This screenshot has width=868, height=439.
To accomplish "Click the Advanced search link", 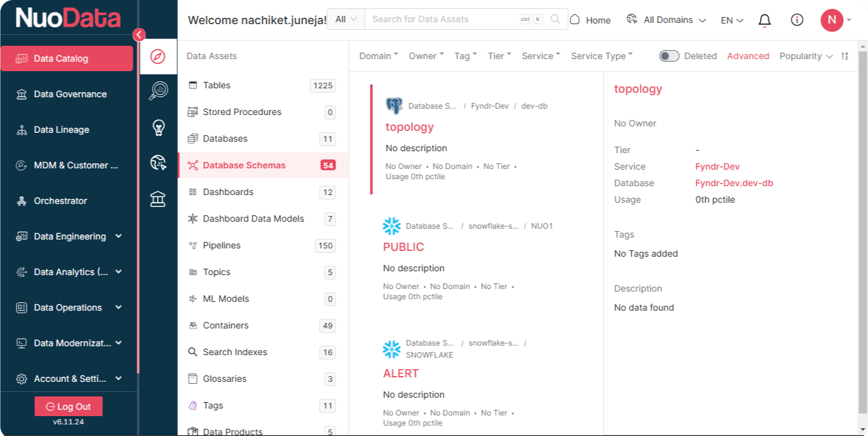I will 748,56.
